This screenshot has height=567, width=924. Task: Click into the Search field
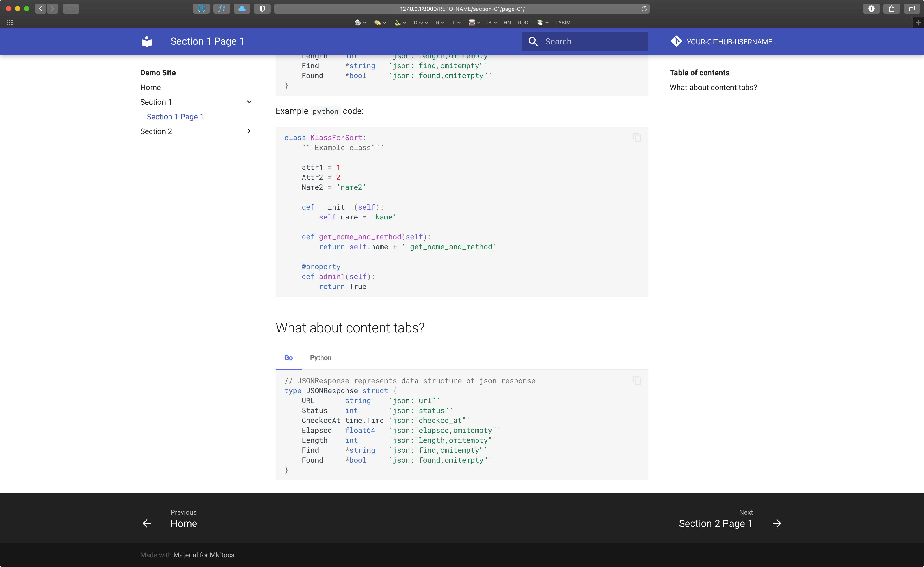coord(585,41)
